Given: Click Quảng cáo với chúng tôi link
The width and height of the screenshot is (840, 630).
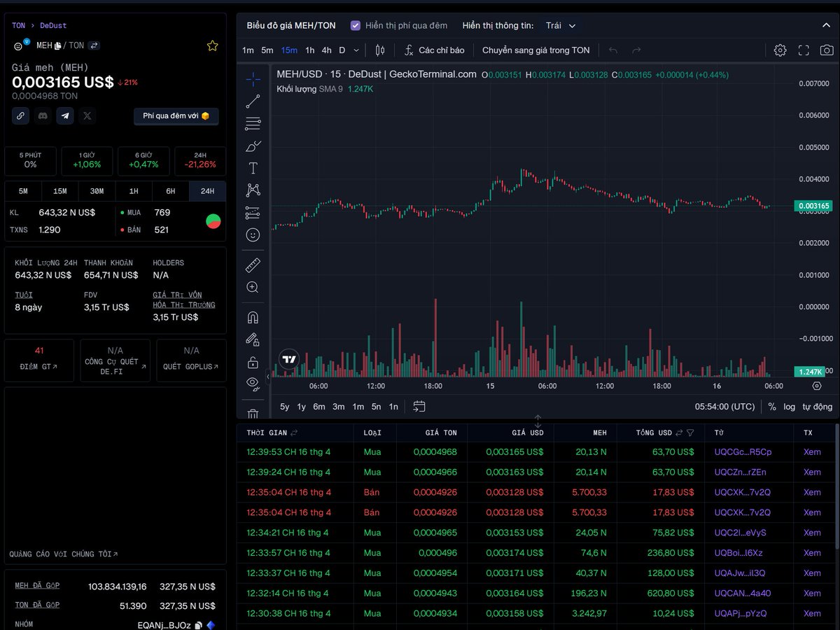Looking at the screenshot, I should pos(64,554).
